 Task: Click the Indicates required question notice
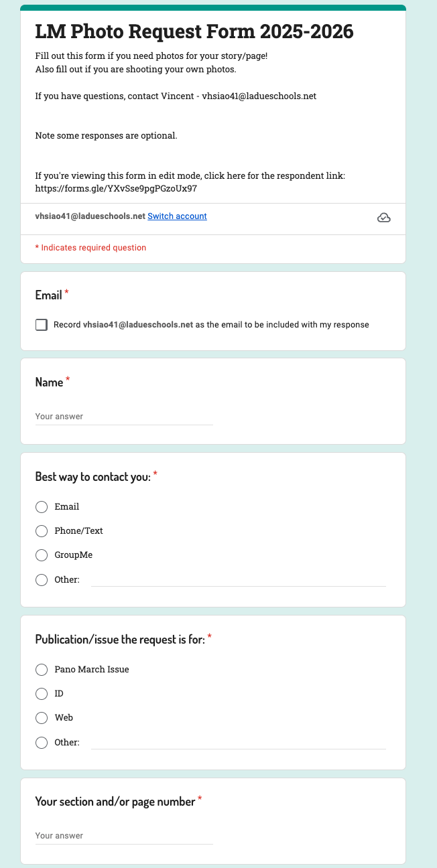90,248
